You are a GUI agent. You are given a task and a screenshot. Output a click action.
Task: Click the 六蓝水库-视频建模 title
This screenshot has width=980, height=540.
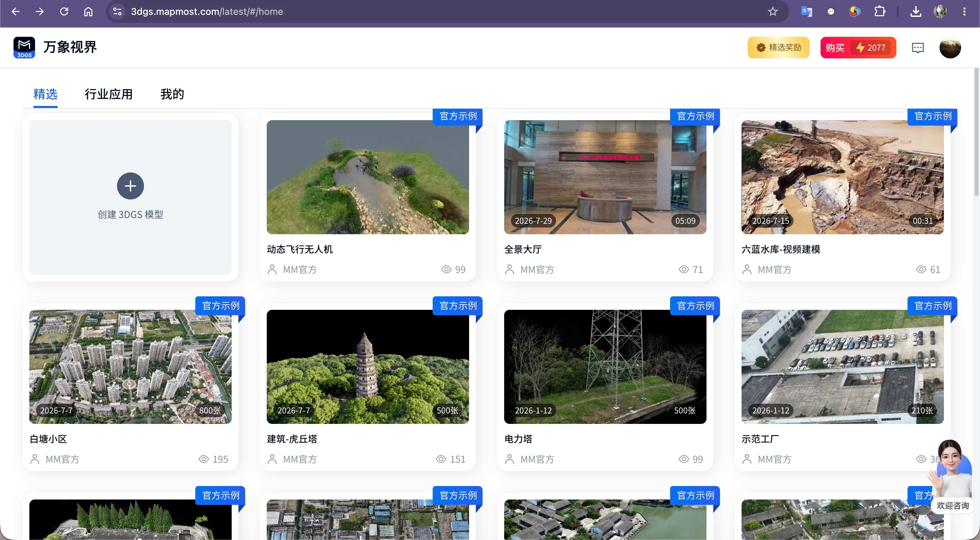pos(781,249)
